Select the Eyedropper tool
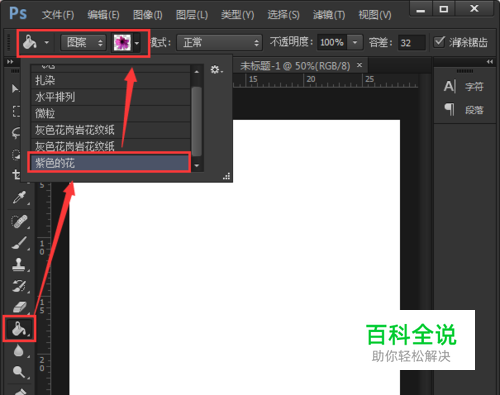Image resolution: width=500 pixels, height=395 pixels. click(x=19, y=197)
